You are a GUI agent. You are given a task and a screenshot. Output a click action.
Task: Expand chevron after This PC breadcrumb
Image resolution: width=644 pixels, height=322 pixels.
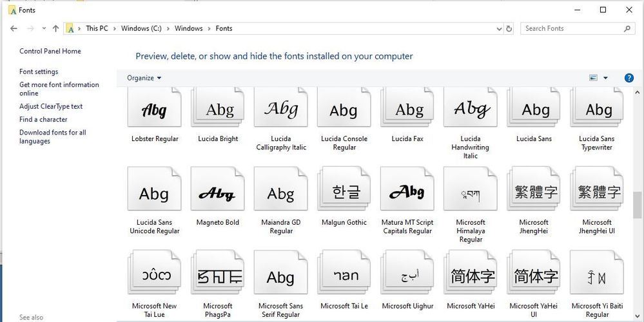point(114,29)
